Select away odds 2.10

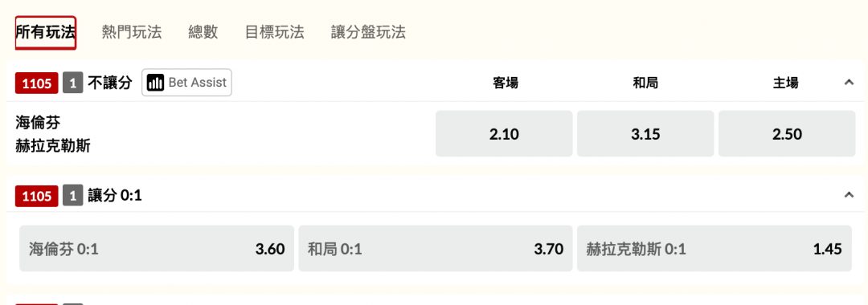504,134
